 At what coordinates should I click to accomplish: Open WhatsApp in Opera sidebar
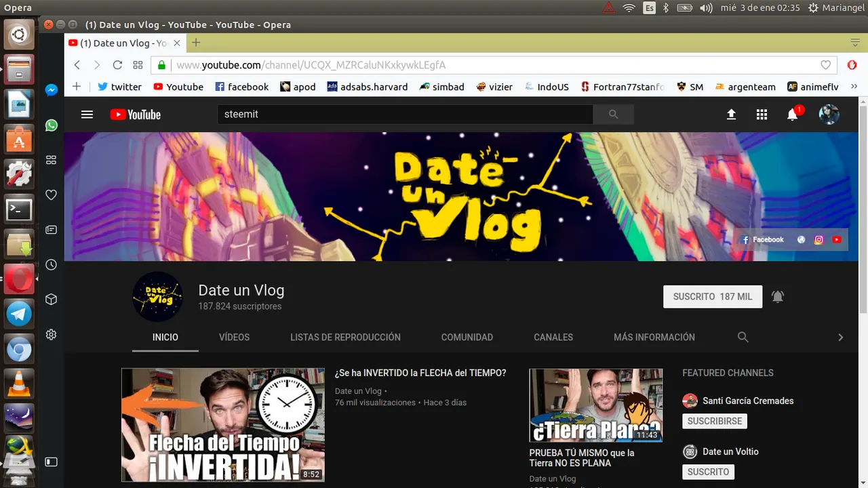[x=51, y=125]
